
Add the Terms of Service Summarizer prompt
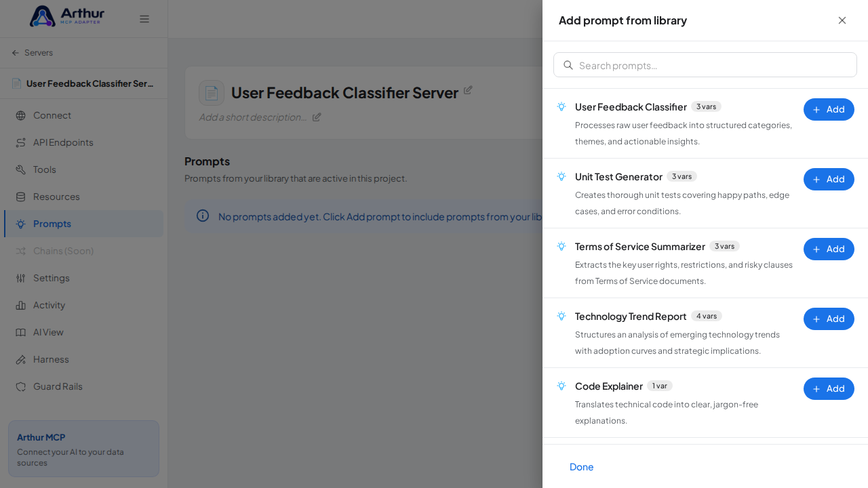pos(829,249)
